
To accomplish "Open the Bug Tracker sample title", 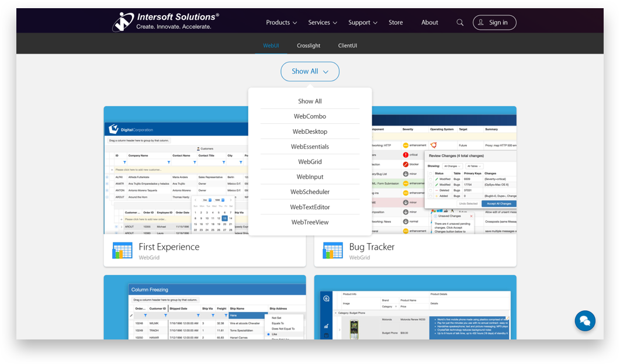I will [372, 247].
